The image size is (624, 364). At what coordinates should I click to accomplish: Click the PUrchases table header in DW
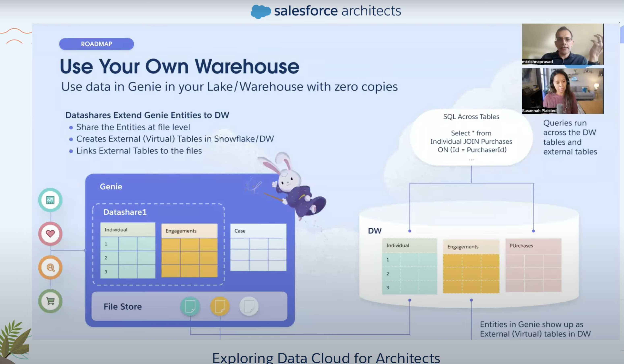[533, 246]
